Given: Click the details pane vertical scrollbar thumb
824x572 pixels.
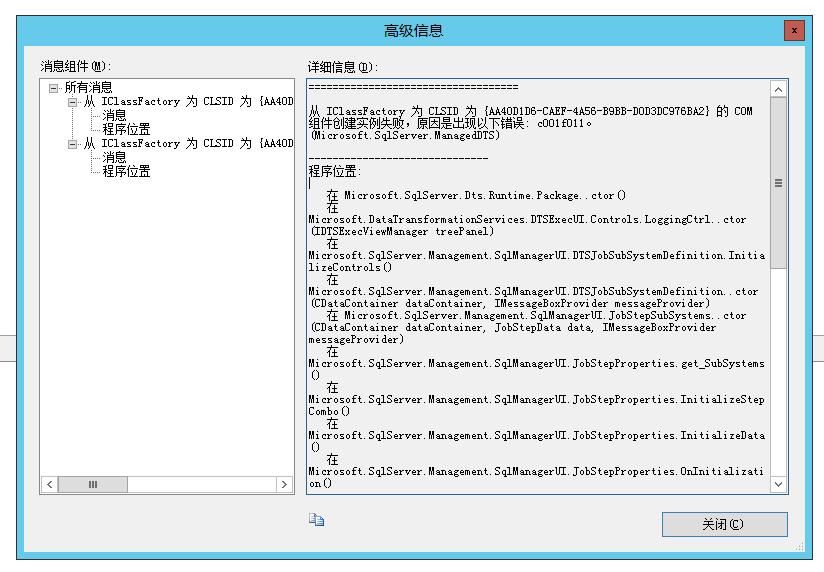Looking at the screenshot, I should pyautogui.click(x=778, y=183).
